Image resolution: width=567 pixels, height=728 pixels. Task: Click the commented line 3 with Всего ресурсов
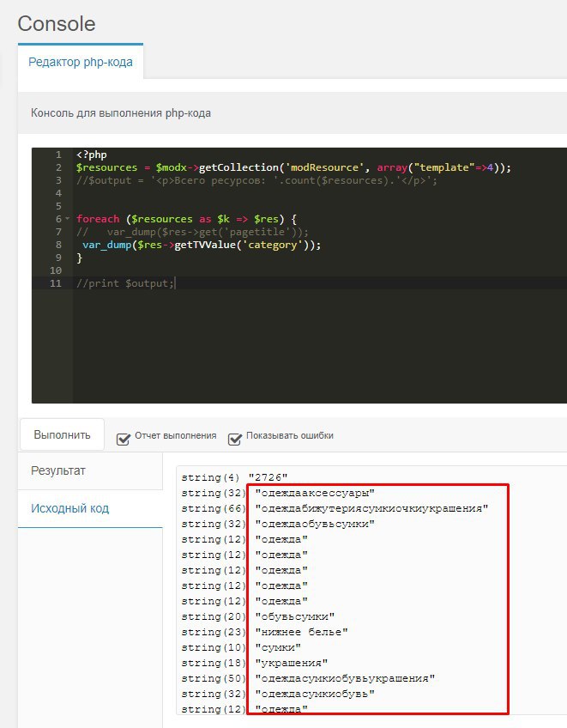(x=256, y=180)
